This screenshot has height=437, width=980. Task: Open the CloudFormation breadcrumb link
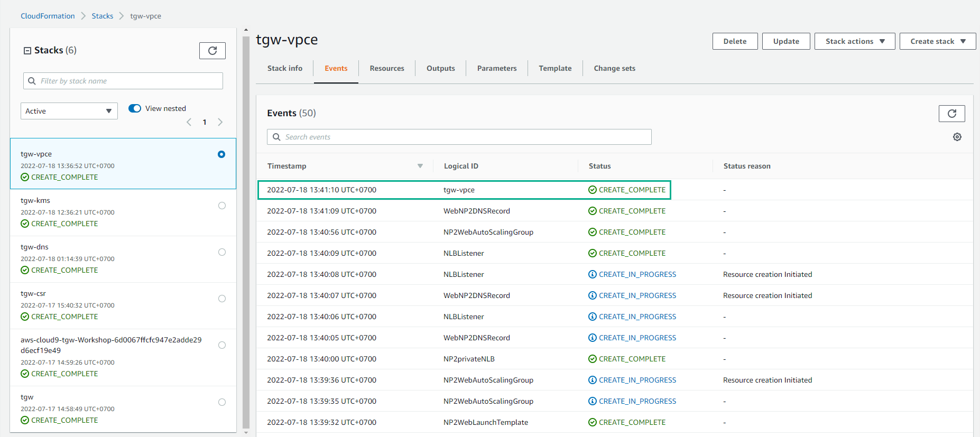click(48, 16)
